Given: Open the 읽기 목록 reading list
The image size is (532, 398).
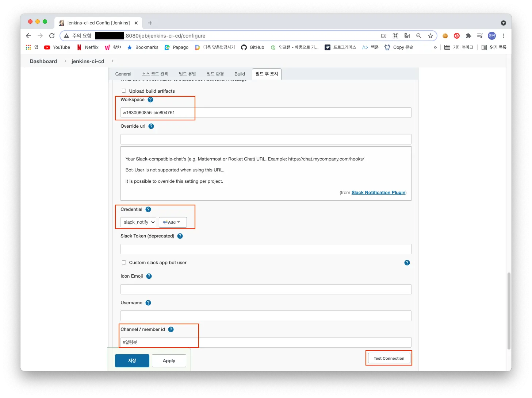Looking at the screenshot, I should 494,47.
